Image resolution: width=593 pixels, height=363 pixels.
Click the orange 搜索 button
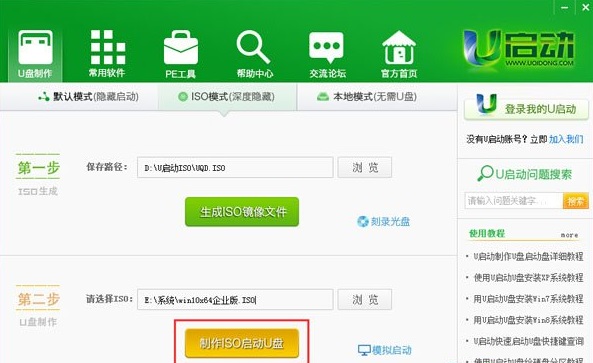pos(576,201)
